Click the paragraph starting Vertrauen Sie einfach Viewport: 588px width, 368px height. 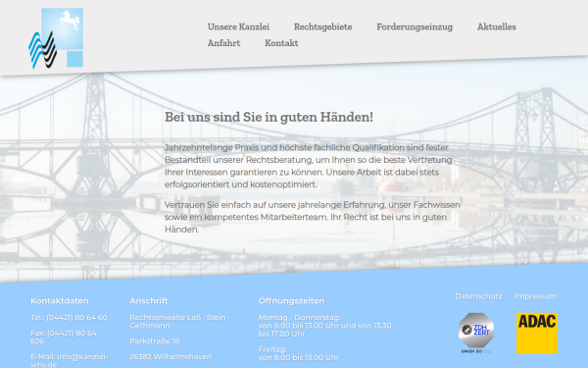click(312, 217)
